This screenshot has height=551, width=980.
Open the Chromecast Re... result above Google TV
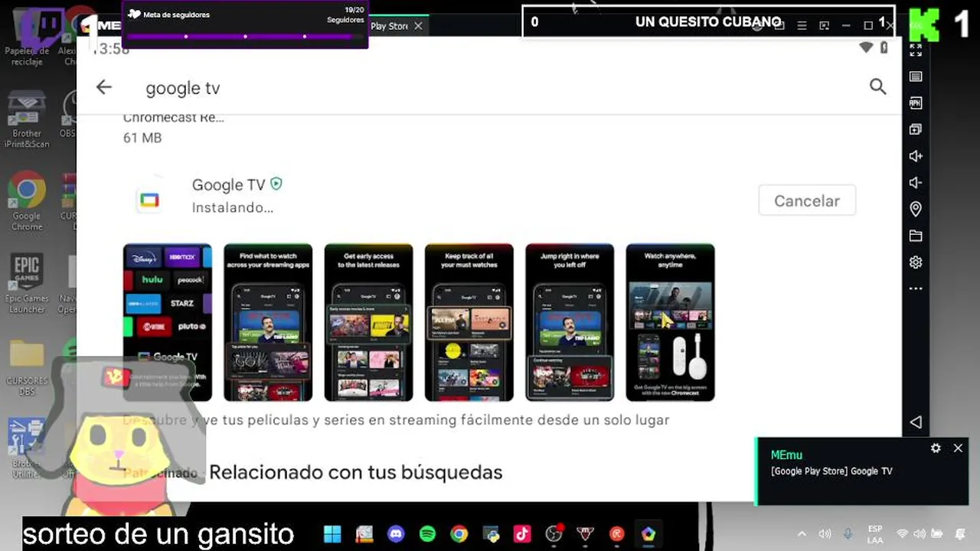tap(173, 118)
